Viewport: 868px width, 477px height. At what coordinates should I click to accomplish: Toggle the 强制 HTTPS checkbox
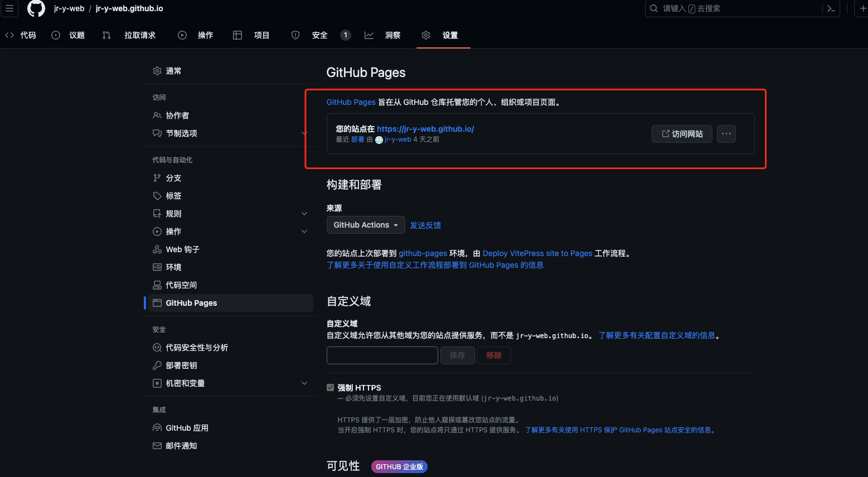[330, 387]
